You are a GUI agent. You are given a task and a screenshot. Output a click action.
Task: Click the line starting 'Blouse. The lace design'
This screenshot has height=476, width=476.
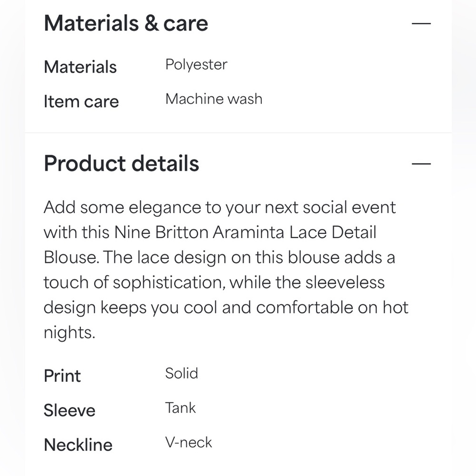pyautogui.click(x=219, y=258)
